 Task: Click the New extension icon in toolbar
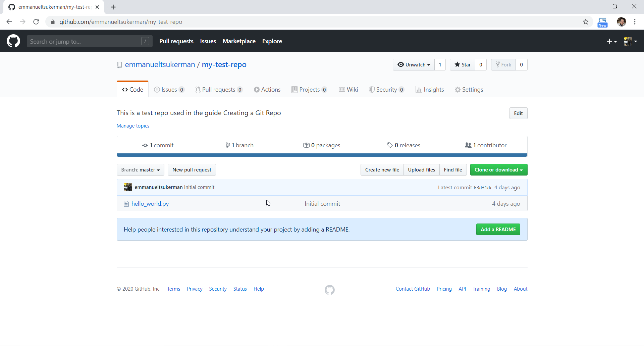tap(602, 22)
